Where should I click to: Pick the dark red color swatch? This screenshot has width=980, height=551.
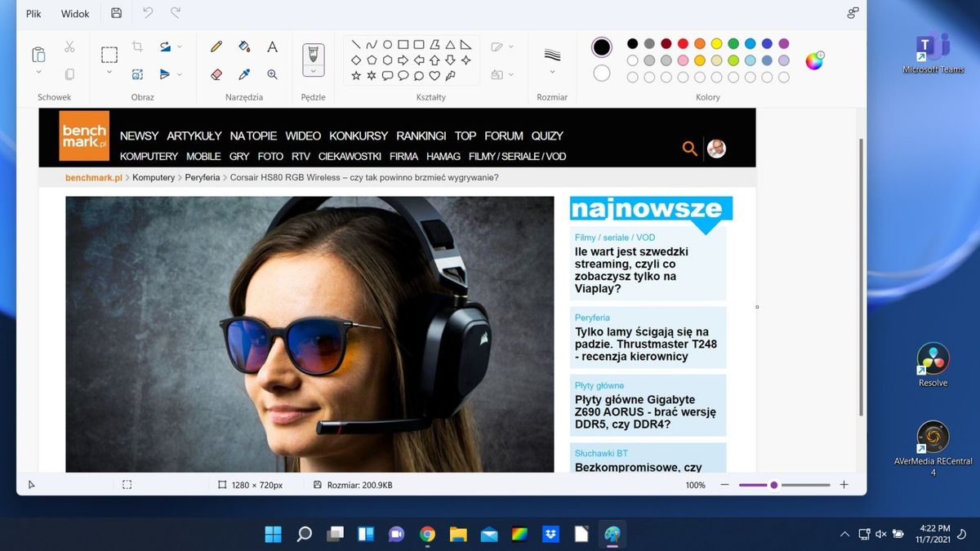[x=666, y=44]
